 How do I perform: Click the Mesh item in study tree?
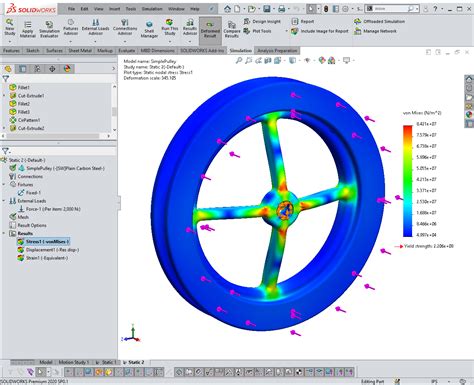[19, 217]
